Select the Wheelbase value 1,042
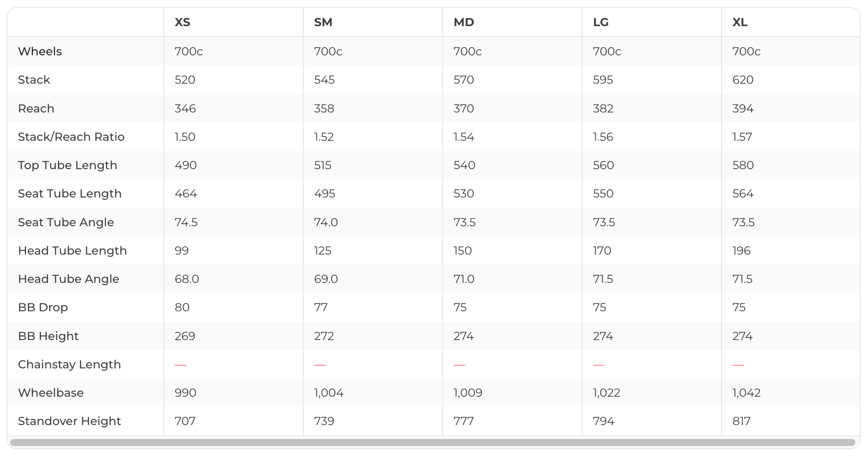Image resolution: width=868 pixels, height=456 pixels. pos(746,393)
